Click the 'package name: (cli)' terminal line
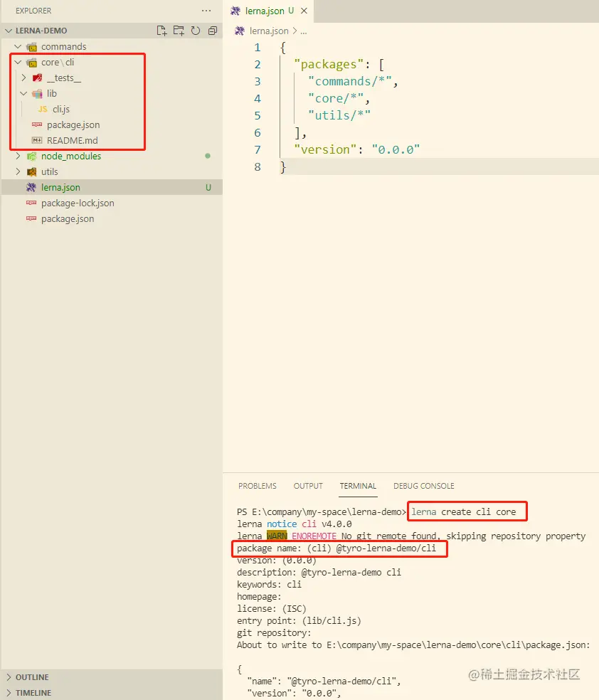This screenshot has width=599, height=700. click(336, 548)
